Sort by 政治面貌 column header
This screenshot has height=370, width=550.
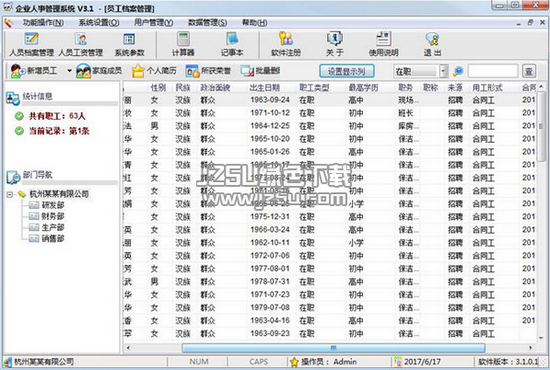click(x=215, y=88)
